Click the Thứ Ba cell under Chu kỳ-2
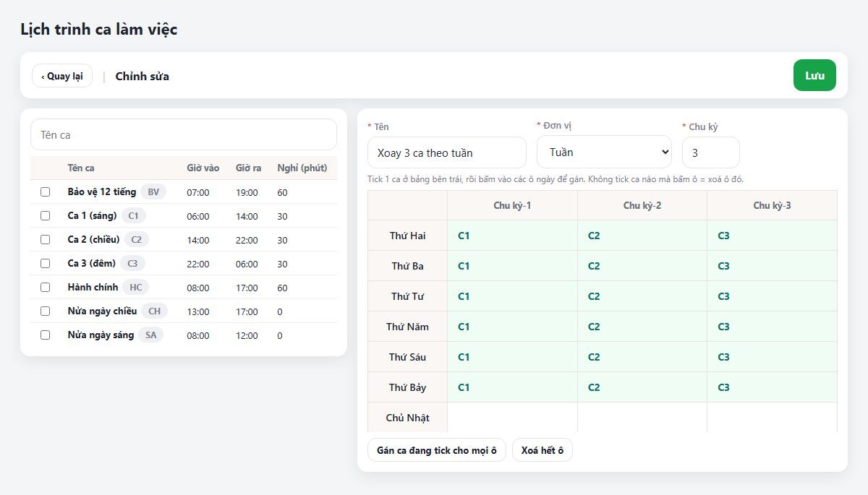 (x=642, y=266)
